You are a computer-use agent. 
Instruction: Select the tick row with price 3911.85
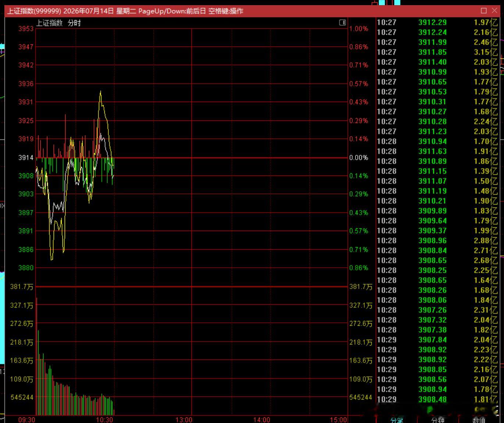(437, 52)
